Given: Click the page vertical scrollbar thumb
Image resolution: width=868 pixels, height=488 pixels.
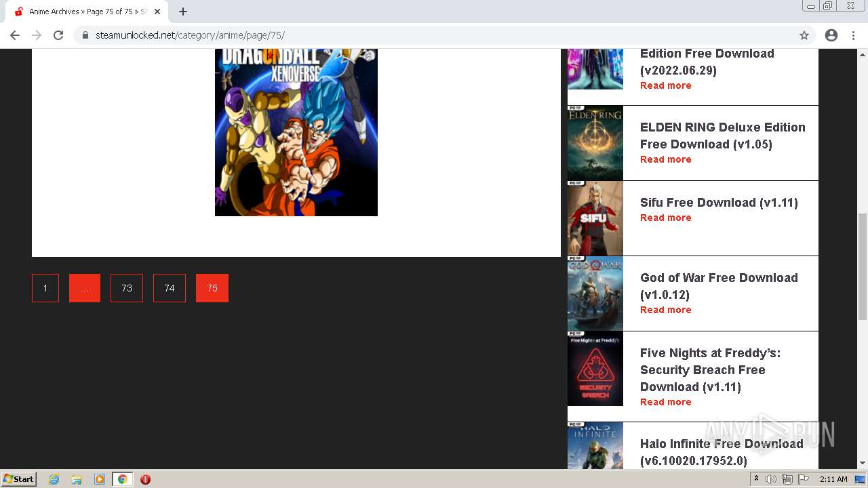Looking at the screenshot, I should 863,266.
